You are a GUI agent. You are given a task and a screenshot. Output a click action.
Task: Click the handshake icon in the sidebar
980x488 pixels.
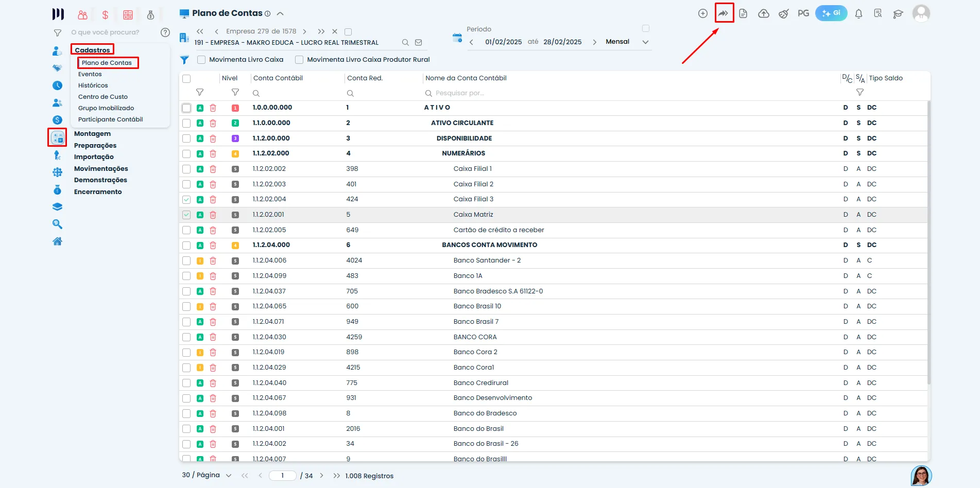57,68
